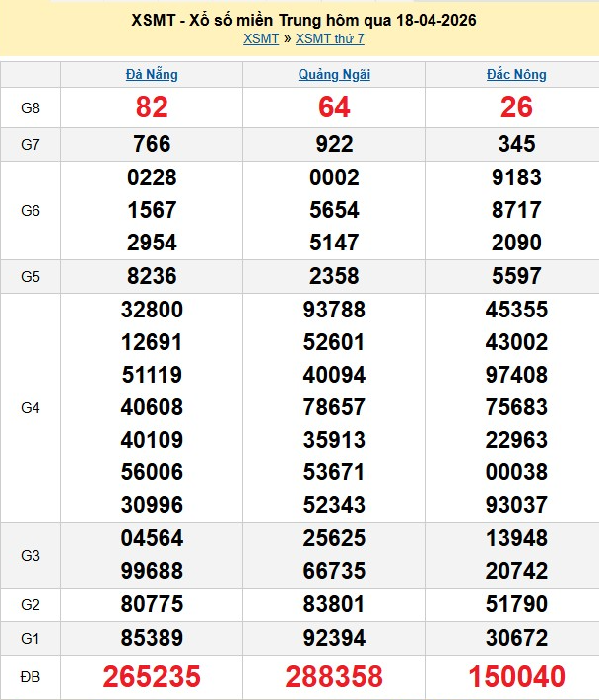Click the G4 row label
The width and height of the screenshot is (599, 700).
(31, 407)
